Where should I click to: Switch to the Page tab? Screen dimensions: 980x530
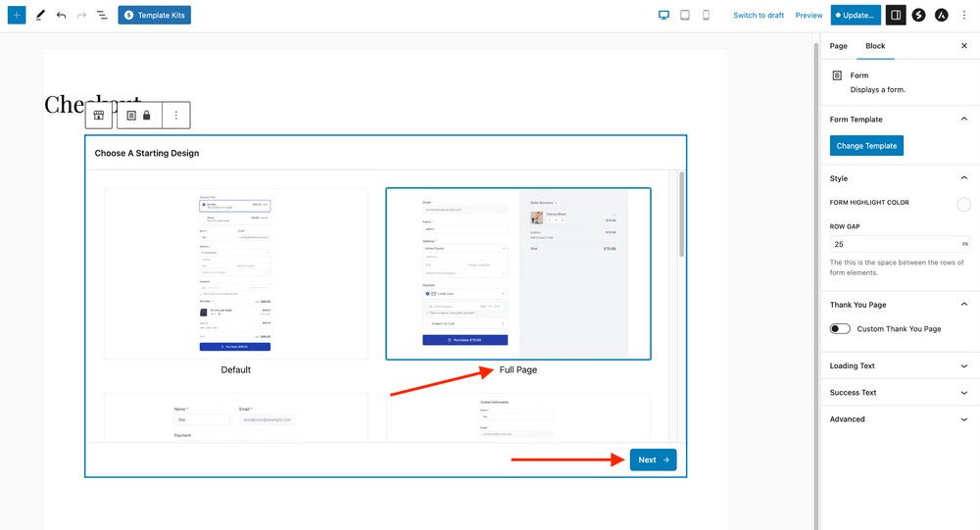coord(838,46)
